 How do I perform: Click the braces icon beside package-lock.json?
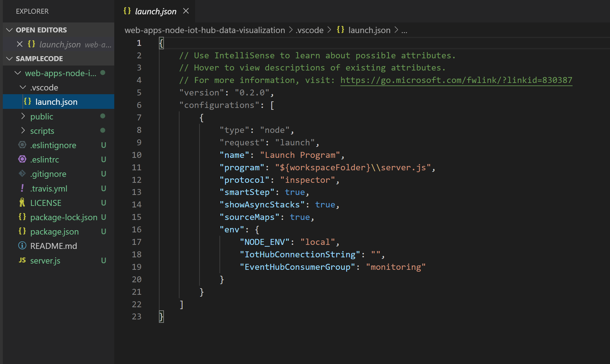pos(22,217)
